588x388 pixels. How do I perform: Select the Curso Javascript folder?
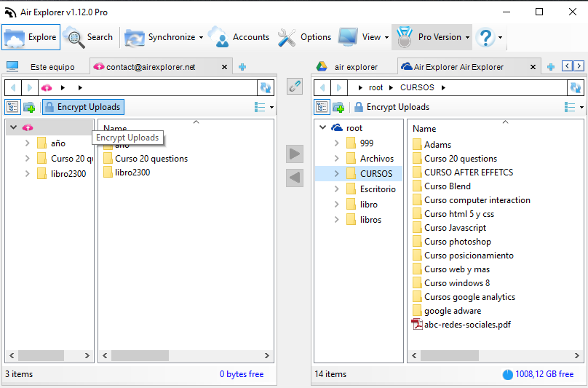(449, 228)
